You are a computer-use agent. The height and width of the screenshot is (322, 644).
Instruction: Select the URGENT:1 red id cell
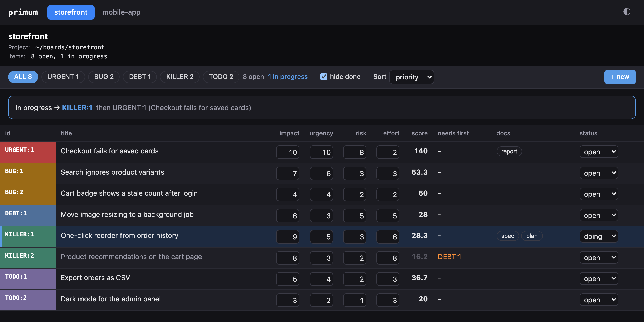pyautogui.click(x=28, y=152)
